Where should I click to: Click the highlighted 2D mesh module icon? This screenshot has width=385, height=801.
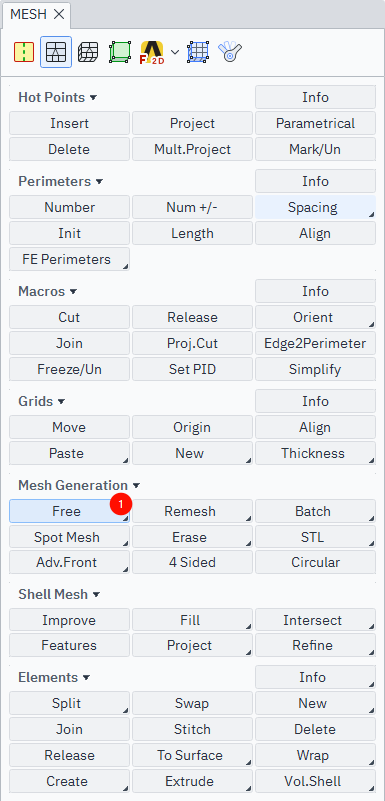point(56,52)
